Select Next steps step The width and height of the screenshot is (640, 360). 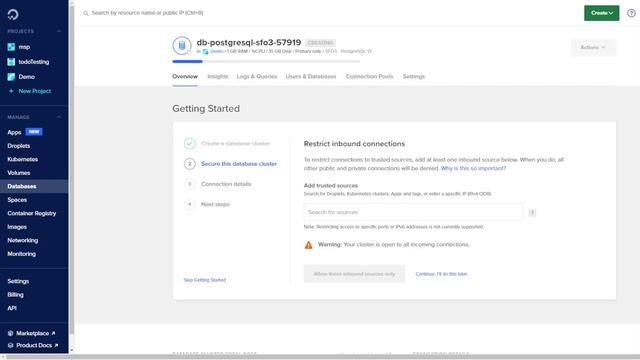click(x=215, y=204)
